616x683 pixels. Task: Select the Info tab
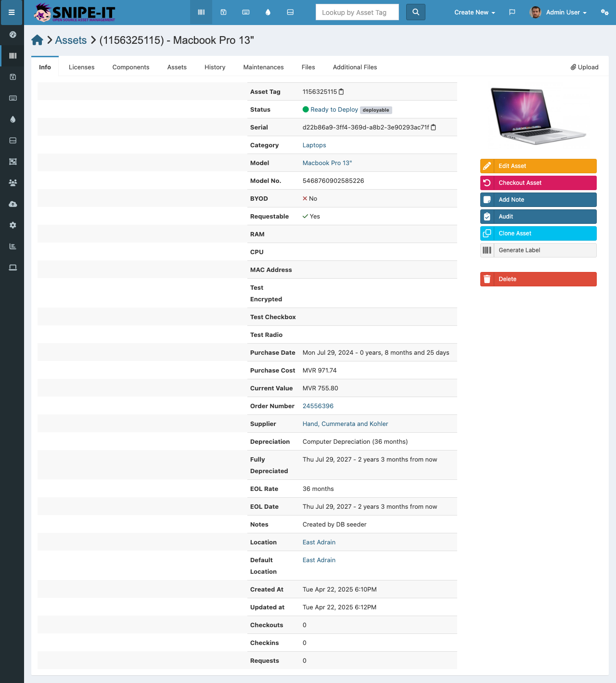pos(45,67)
